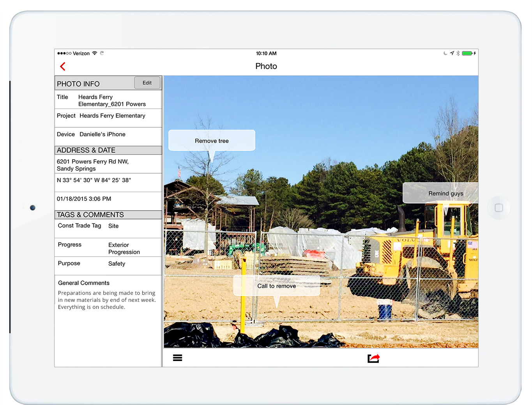
Task: Select the Purpose Safety row
Action: (108, 264)
